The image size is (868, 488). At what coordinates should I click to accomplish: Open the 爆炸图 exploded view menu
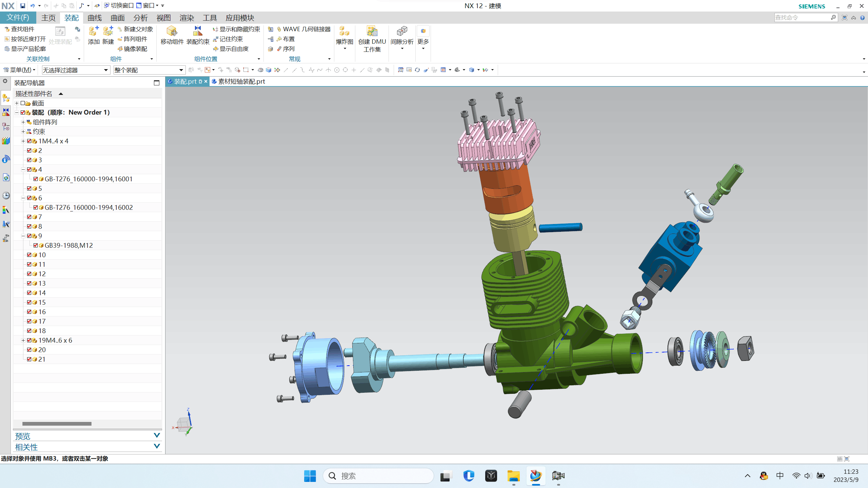pyautogui.click(x=344, y=38)
